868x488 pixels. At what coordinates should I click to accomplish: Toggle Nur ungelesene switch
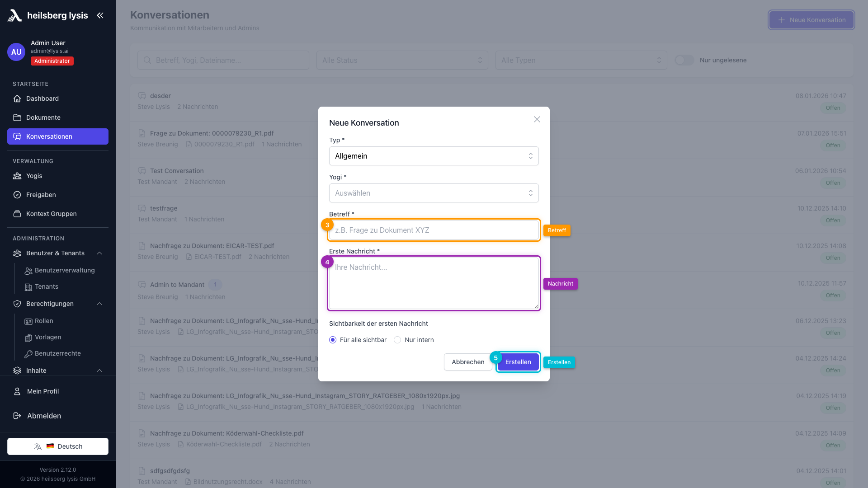(684, 60)
